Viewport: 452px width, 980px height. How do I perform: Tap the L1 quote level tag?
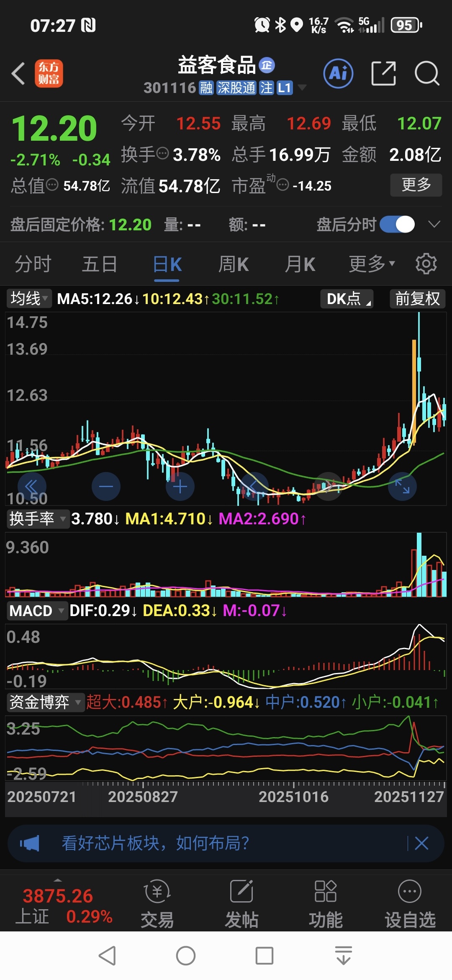click(x=284, y=88)
